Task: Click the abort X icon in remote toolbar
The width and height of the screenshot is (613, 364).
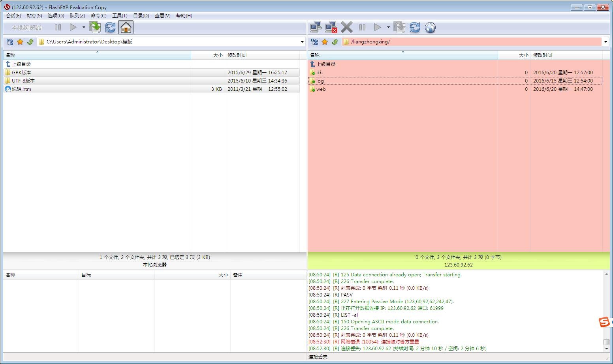Action: coord(346,27)
